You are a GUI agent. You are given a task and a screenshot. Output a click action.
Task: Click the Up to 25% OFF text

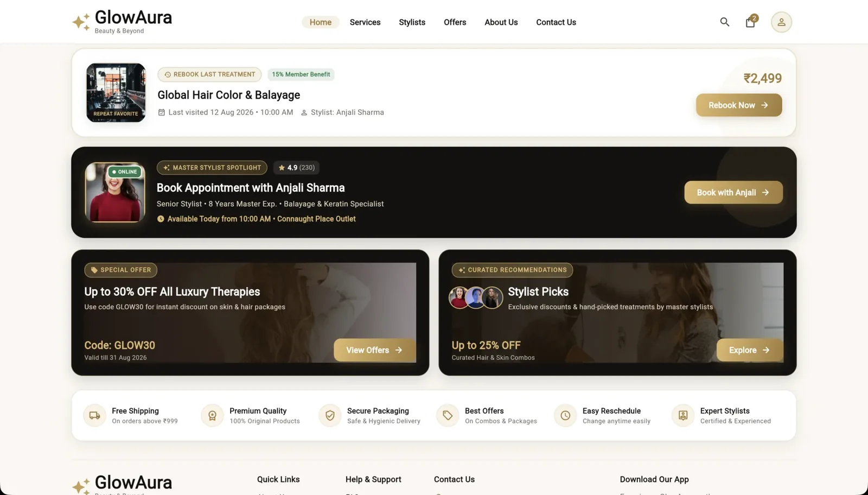point(486,345)
